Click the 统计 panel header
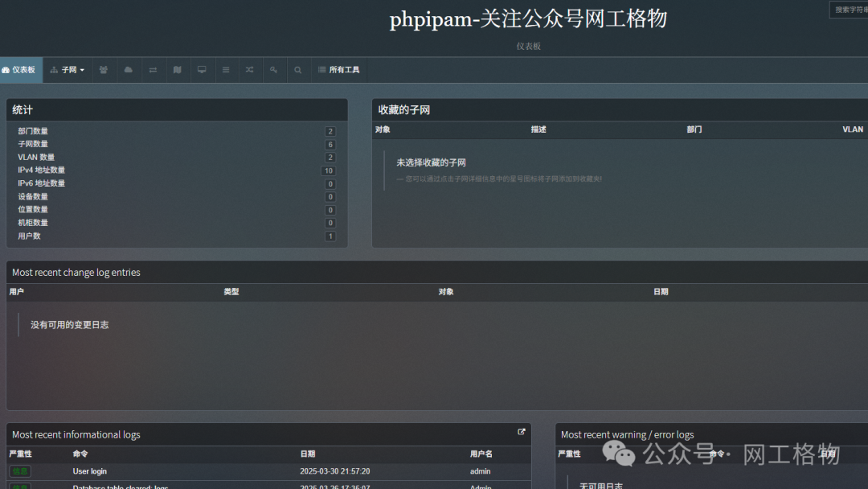Viewport: 868px width, 489px height. coord(177,109)
